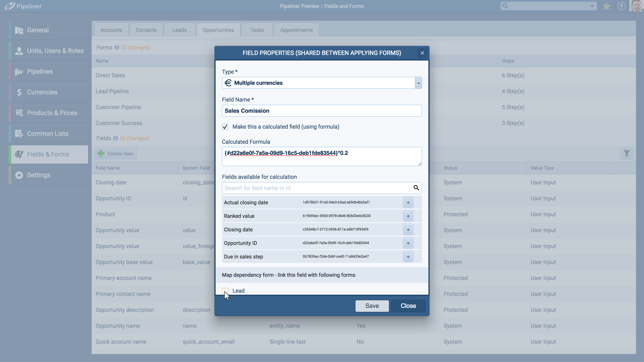Open the Accounts tab
644x362 pixels.
(x=111, y=30)
